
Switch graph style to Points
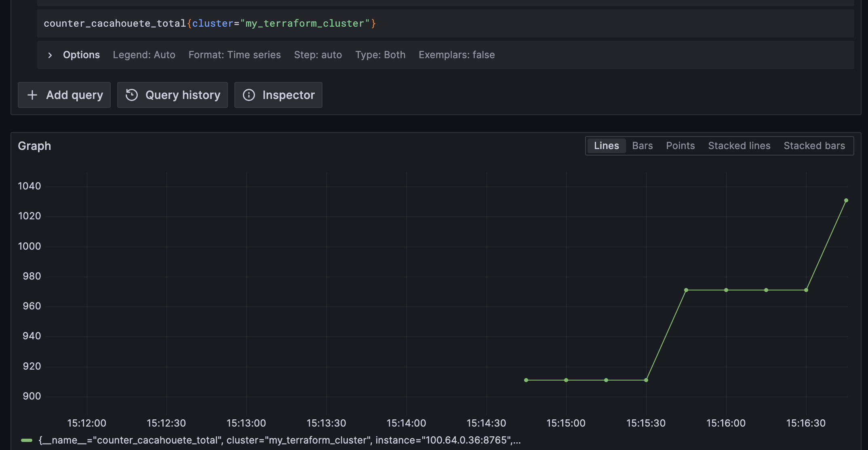680,146
